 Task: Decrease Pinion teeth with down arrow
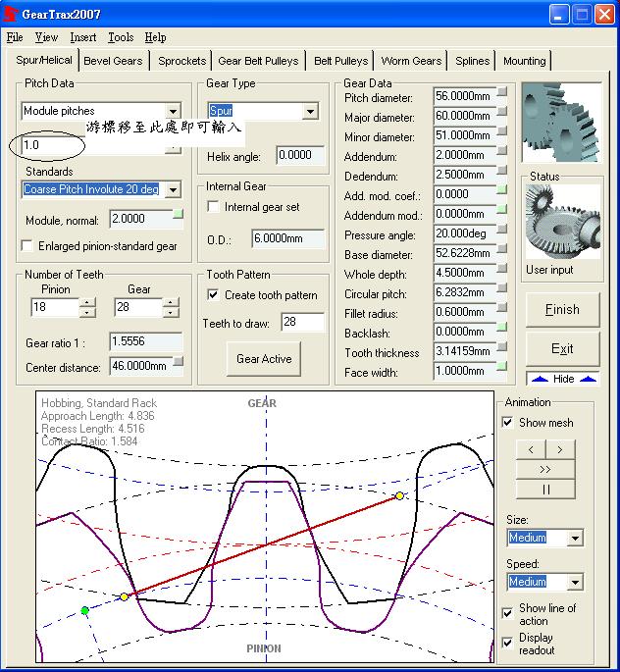point(87,312)
